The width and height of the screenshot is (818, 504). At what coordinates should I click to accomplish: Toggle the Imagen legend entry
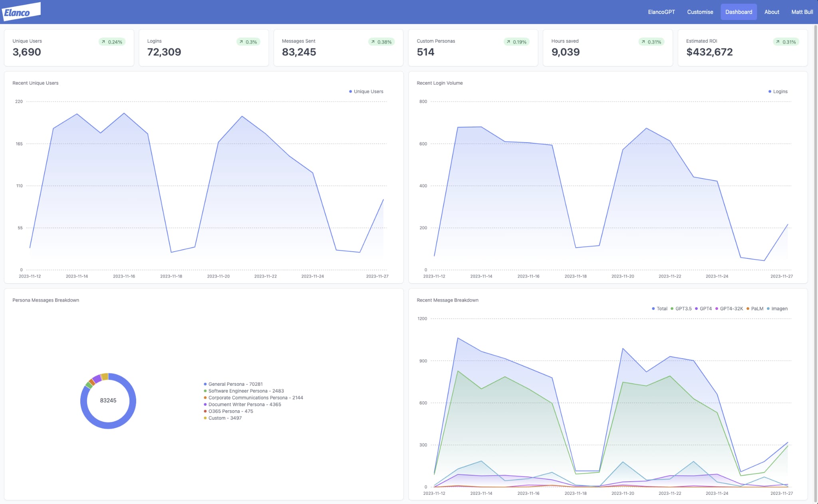pos(777,309)
